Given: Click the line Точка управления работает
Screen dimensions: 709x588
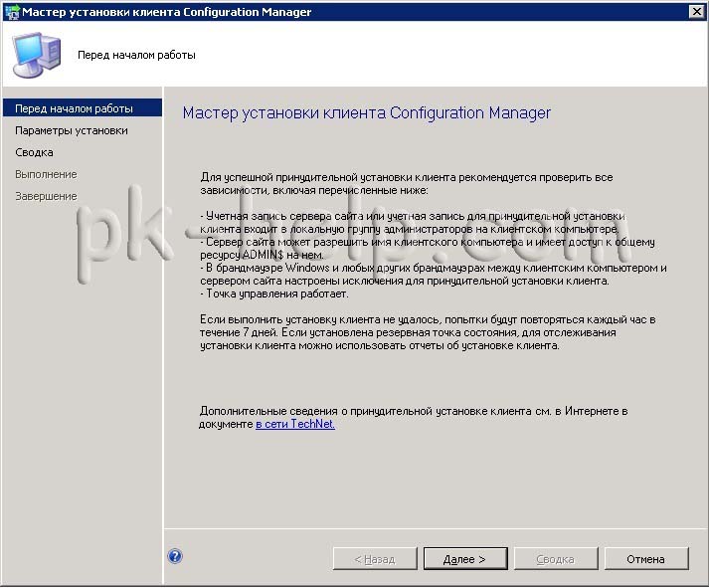Looking at the screenshot, I should 274,294.
